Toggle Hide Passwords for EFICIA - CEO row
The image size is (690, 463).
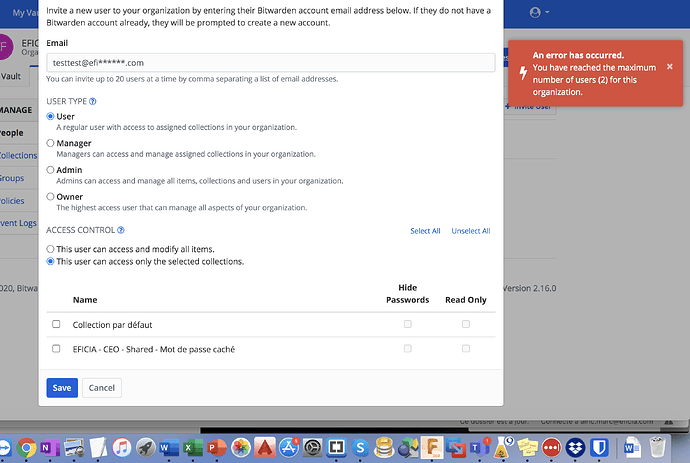coord(407,349)
